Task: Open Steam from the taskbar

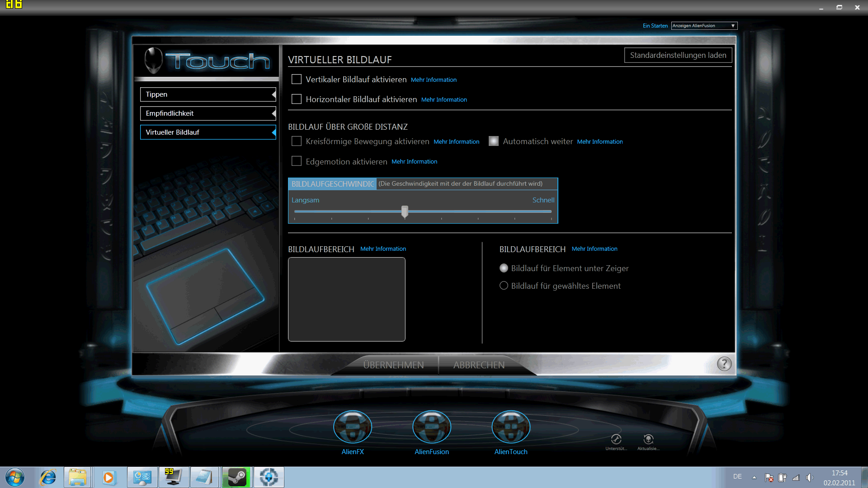Action: 237,477
